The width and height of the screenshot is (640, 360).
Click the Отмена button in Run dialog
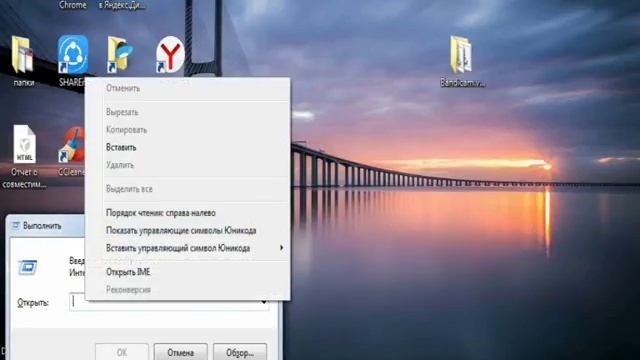pos(180,352)
